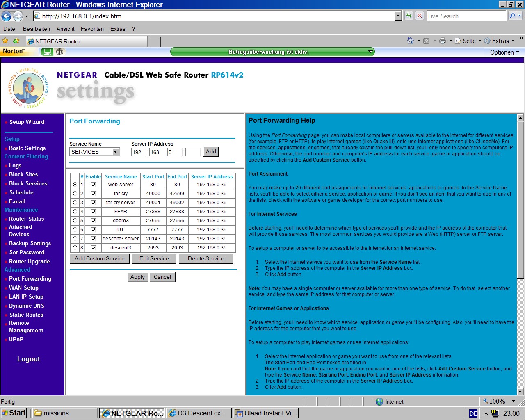Click the Add to Favorites icon
525x420 pixels.
(16, 41)
